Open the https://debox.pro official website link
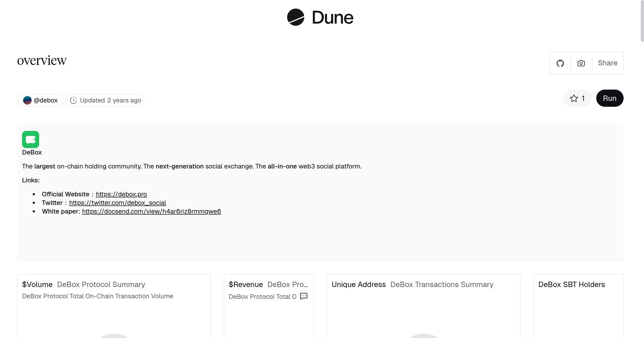644x338 pixels. (x=121, y=194)
